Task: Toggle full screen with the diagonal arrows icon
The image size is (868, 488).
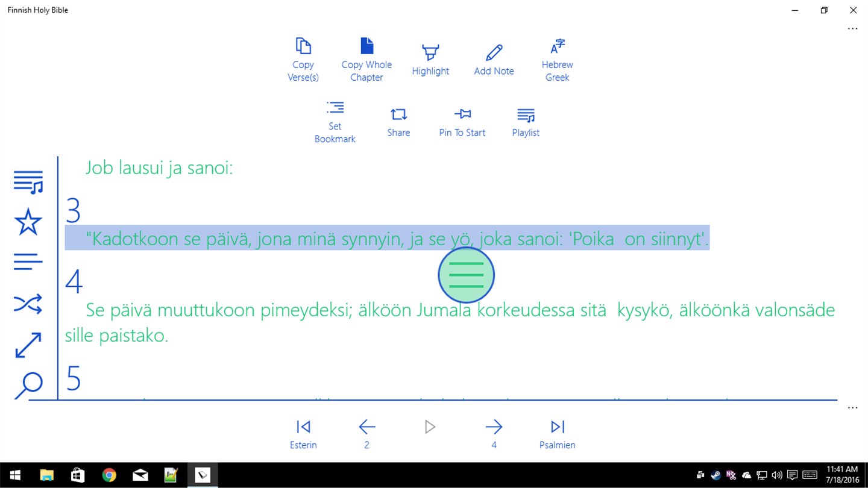Action: tap(28, 345)
